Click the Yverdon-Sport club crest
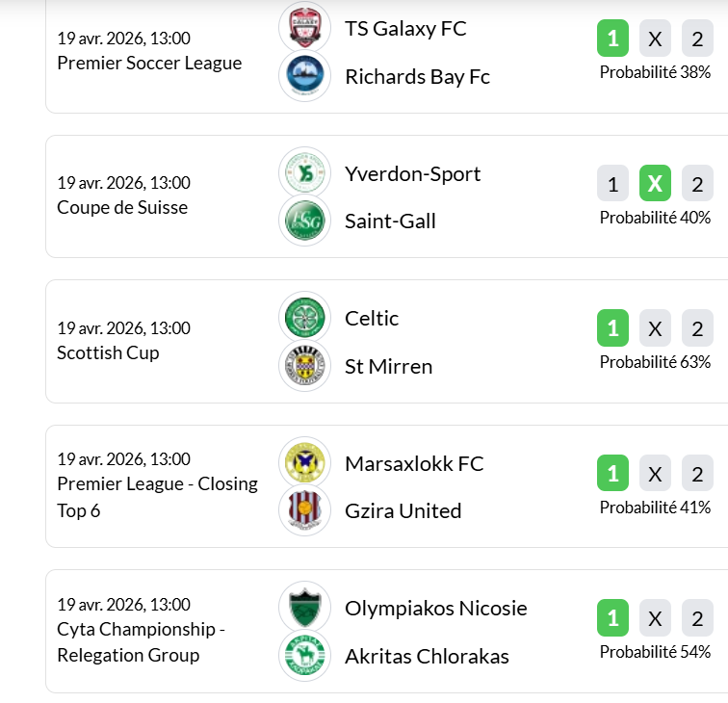The height and width of the screenshot is (703, 728). (x=304, y=173)
